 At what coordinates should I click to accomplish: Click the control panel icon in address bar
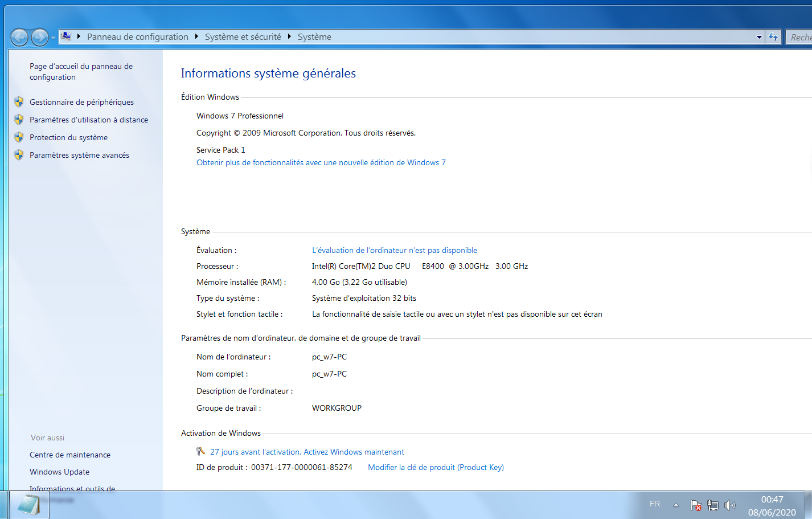coord(66,36)
